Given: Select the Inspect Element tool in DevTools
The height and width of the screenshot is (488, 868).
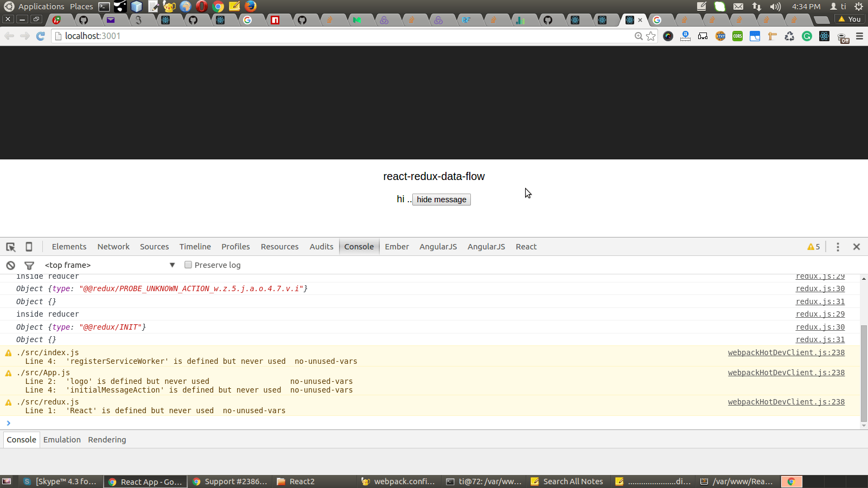Looking at the screenshot, I should tap(10, 247).
